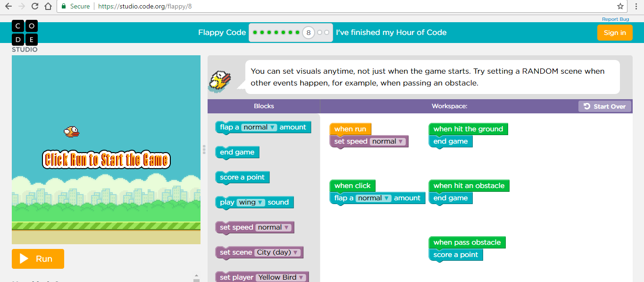
Task: Open the browser three-dot menu
Action: tap(637, 6)
